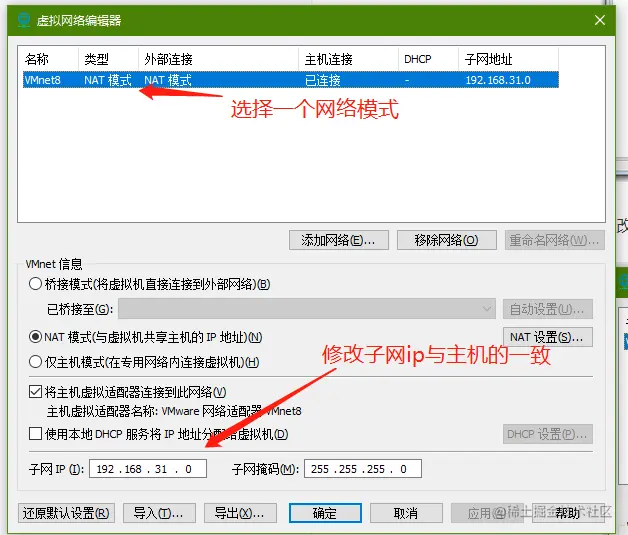The image size is (628, 535).
Task: Click the 取消 button
Action: coord(406,513)
